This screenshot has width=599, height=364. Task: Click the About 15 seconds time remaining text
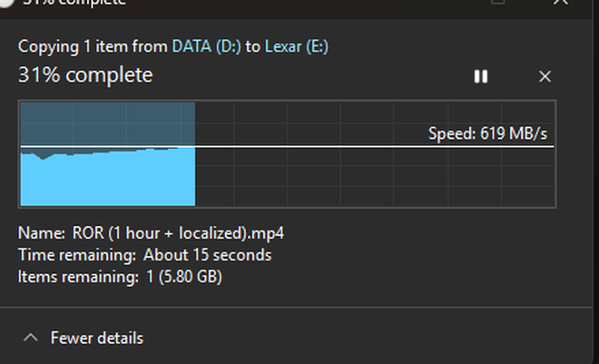click(208, 255)
